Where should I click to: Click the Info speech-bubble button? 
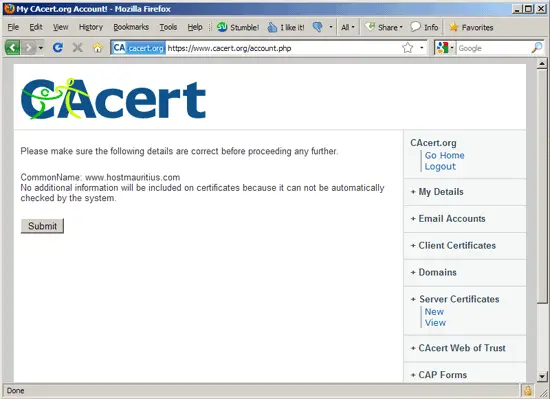(424, 27)
